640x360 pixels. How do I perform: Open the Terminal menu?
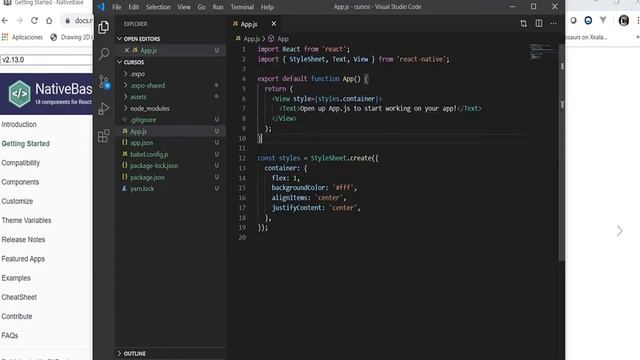click(x=242, y=7)
